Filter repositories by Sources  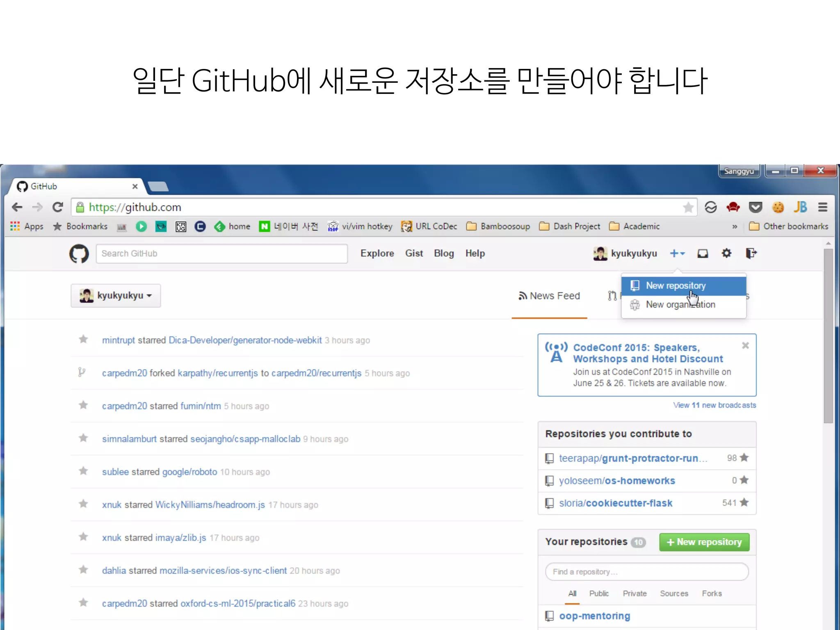tap(674, 593)
